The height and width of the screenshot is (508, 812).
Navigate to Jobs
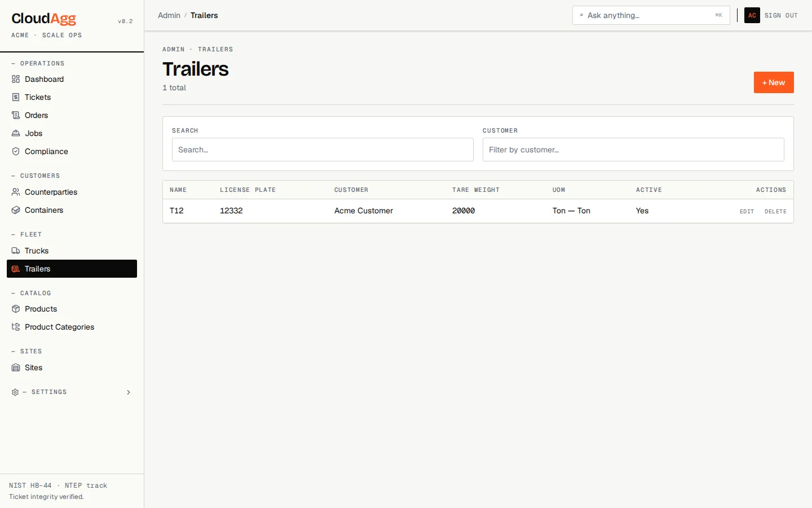coord(72,133)
